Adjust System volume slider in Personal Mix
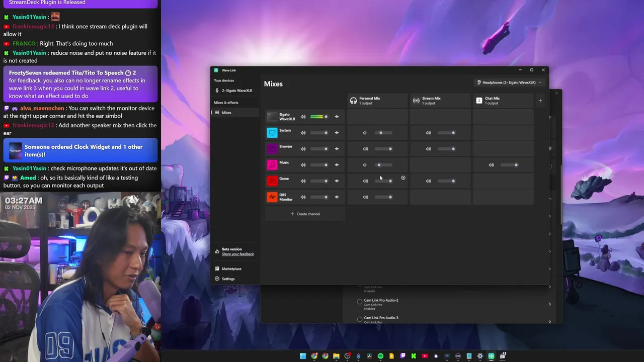 [x=384, y=133]
